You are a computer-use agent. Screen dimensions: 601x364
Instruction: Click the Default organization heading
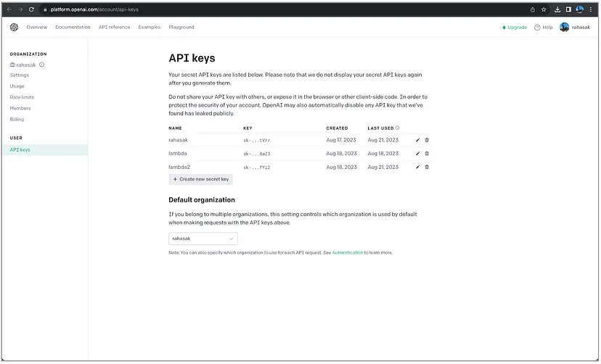point(202,200)
